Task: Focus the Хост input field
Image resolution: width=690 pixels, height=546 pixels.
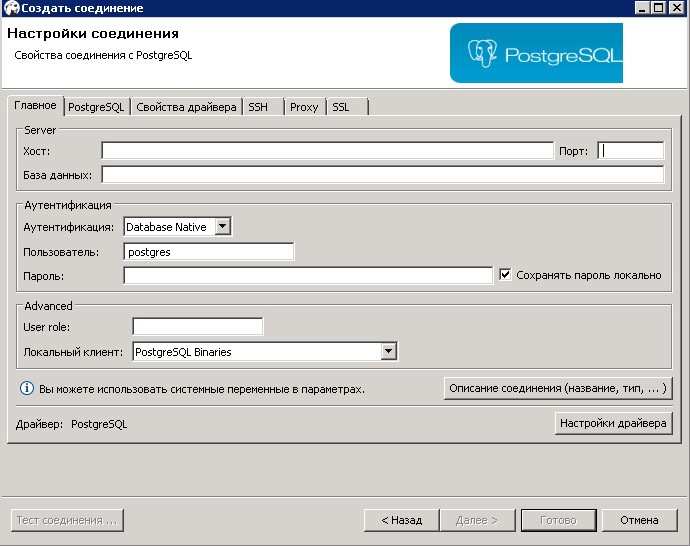Action: (327, 151)
